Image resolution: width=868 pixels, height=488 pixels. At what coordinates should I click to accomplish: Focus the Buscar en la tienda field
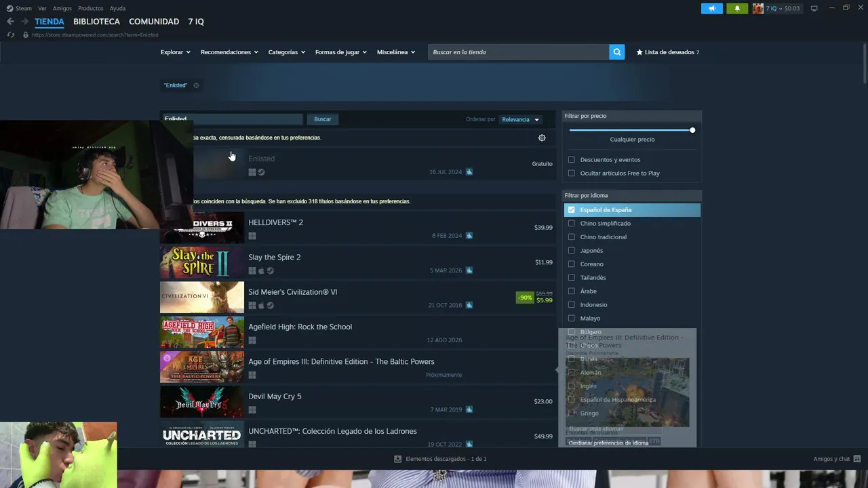click(518, 52)
